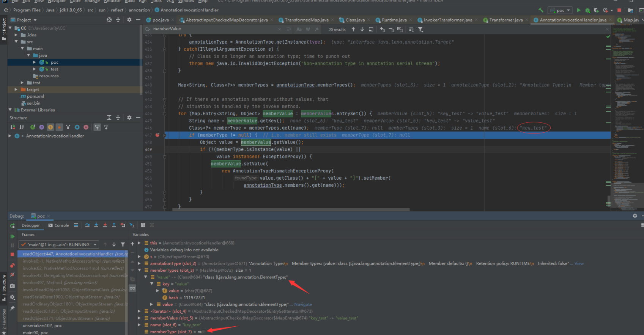Image resolution: width=644 pixels, height=335 pixels.
Task: Toggle breakpoint on line 447
Action: pos(157,135)
